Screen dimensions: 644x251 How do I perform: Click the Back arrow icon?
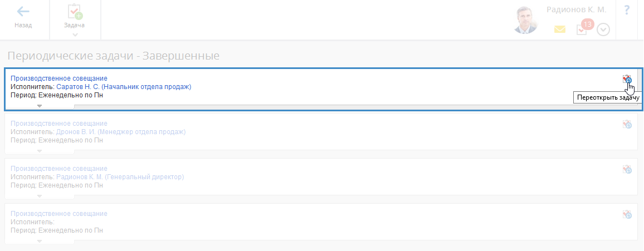pyautogui.click(x=23, y=12)
